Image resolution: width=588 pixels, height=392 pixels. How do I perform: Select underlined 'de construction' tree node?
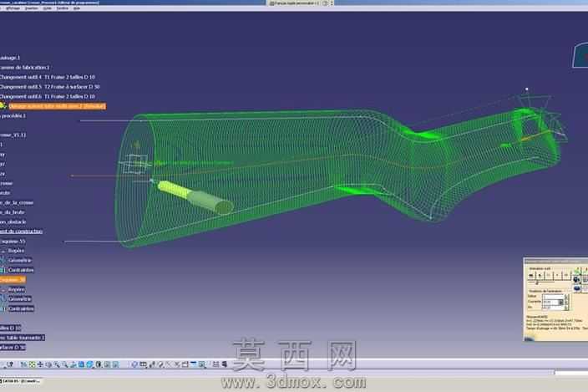click(x=21, y=232)
